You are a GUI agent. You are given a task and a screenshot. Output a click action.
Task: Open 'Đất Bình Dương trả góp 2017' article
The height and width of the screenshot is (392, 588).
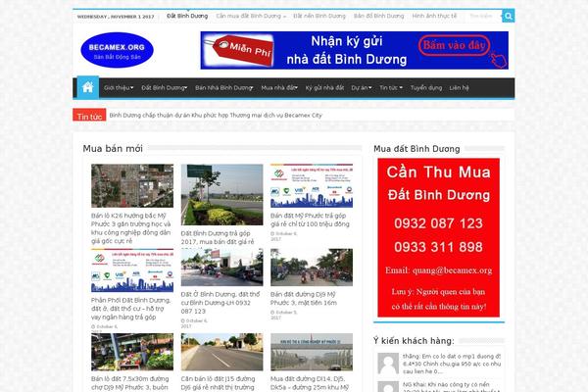coord(218,238)
